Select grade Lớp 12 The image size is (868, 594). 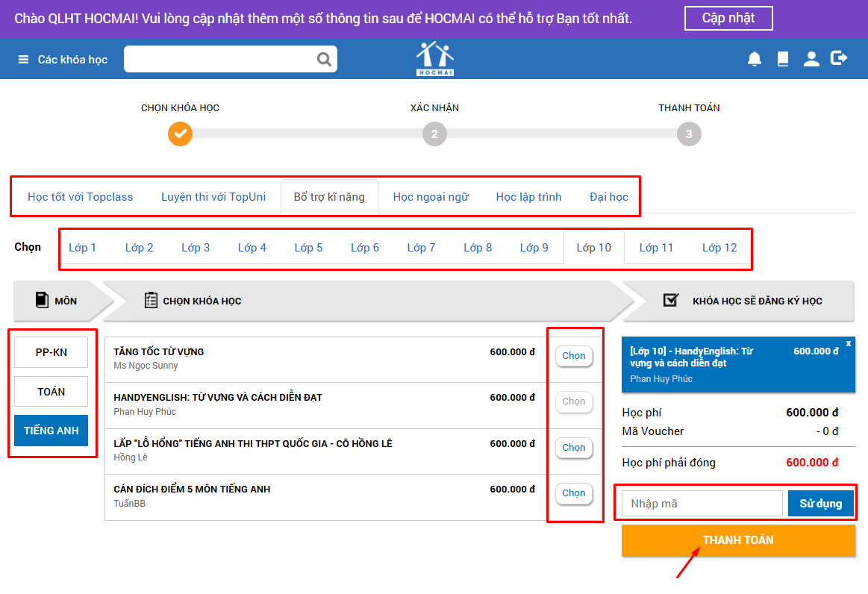719,248
